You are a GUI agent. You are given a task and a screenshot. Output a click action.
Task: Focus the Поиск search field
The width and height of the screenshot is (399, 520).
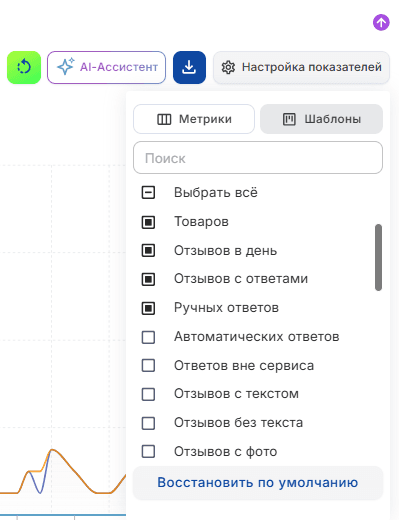(x=258, y=158)
